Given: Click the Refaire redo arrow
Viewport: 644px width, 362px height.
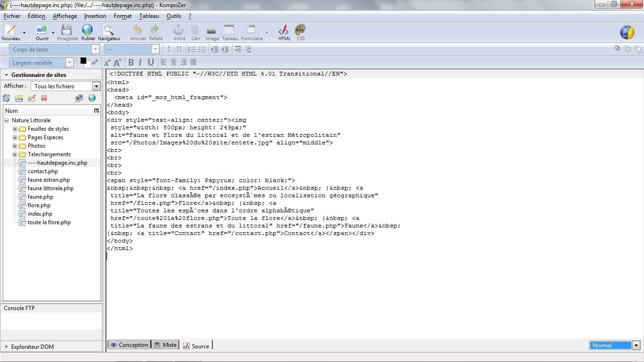Looking at the screenshot, I should click(156, 30).
